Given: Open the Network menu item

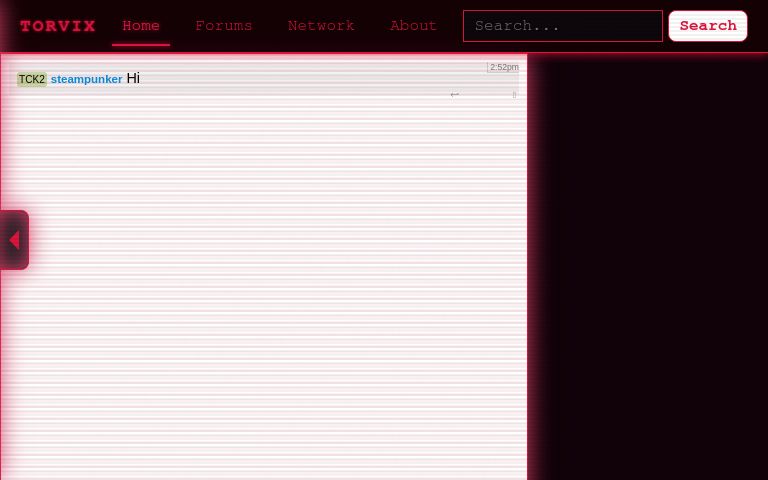Looking at the screenshot, I should [321, 26].
